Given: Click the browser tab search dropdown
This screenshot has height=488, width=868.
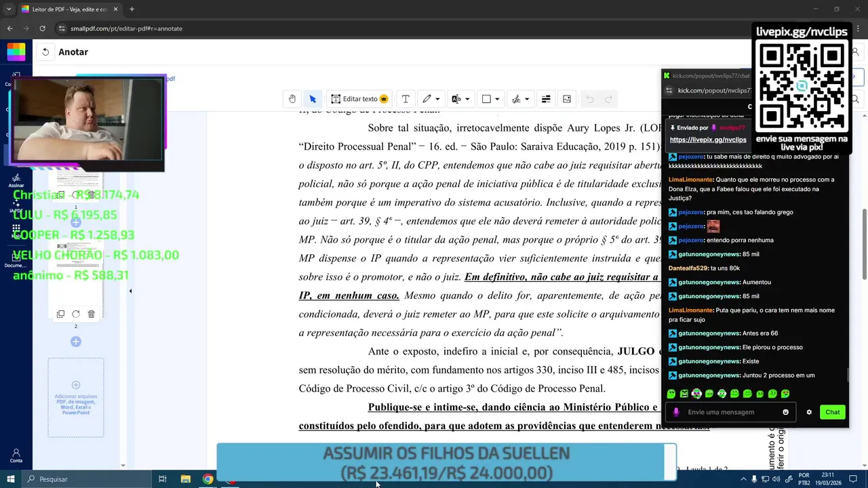Looking at the screenshot, I should pyautogui.click(x=9, y=9).
